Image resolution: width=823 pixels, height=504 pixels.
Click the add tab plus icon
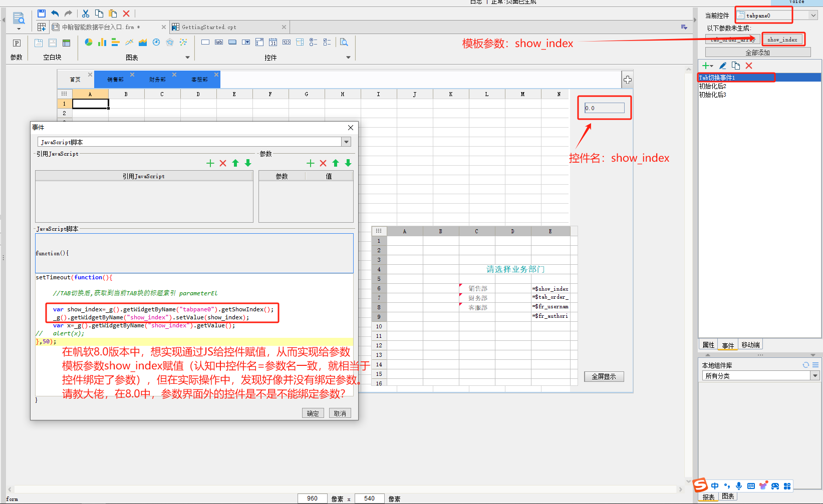coord(628,80)
